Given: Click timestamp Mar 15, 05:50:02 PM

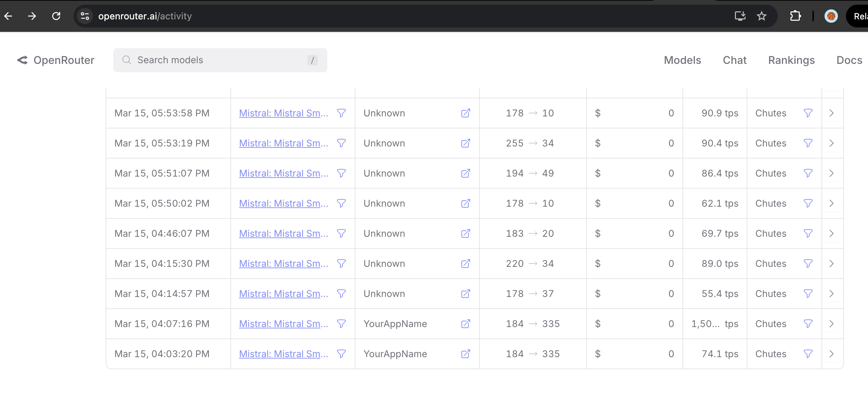Looking at the screenshot, I should [162, 203].
